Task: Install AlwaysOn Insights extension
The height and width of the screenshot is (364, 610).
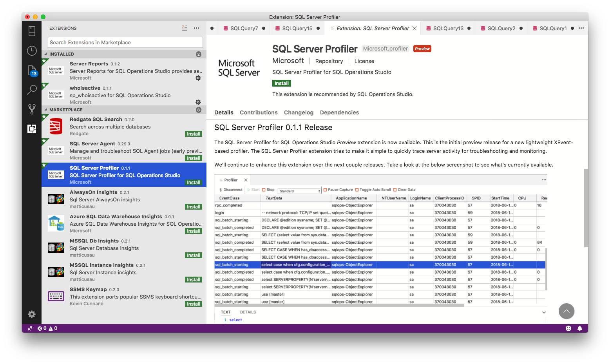Action: click(194, 207)
